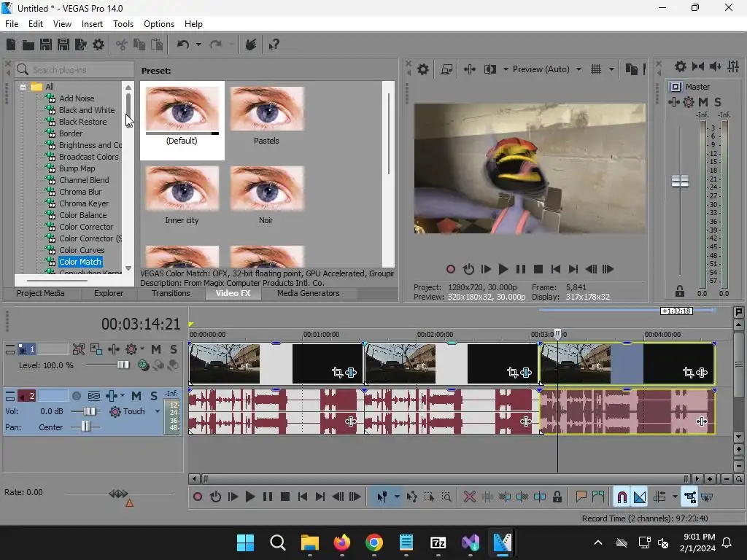
Task: Open Master bus audio properties gear
Action: coord(681,66)
